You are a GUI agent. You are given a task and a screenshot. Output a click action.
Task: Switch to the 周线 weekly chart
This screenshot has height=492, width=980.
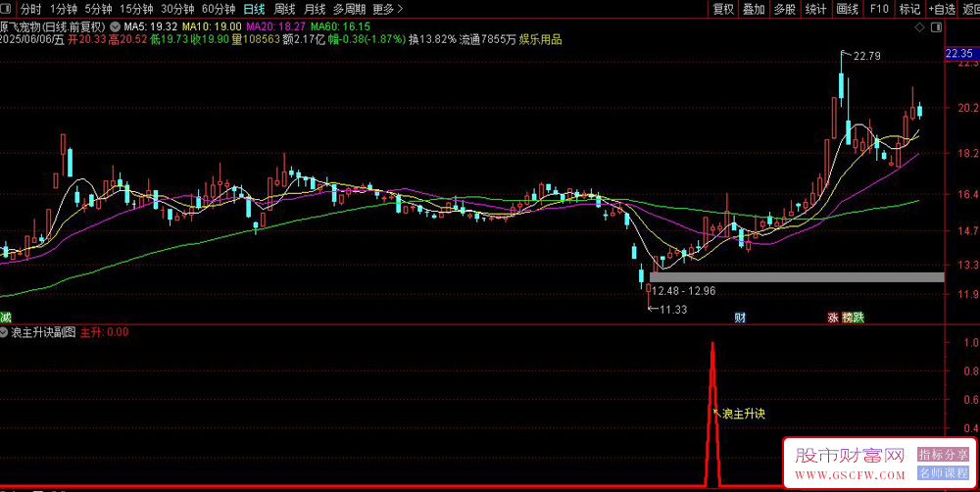284,9
